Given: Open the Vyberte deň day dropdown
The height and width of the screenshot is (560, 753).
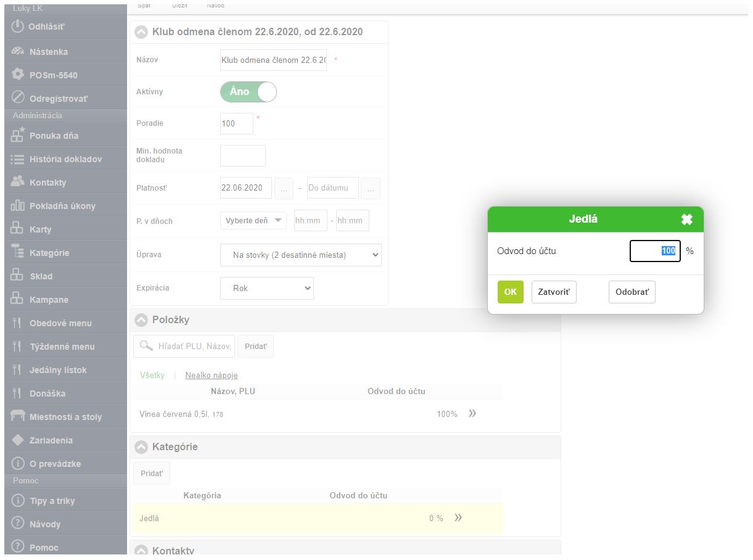Looking at the screenshot, I should coord(253,221).
